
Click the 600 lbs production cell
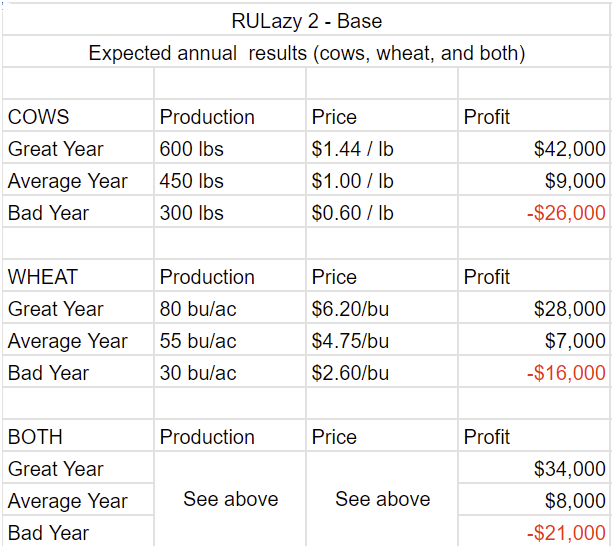[192, 149]
